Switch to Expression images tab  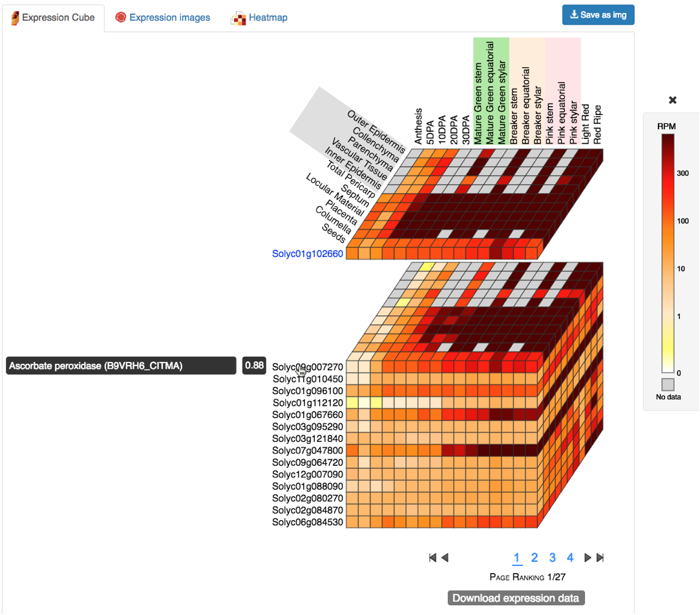point(169,18)
